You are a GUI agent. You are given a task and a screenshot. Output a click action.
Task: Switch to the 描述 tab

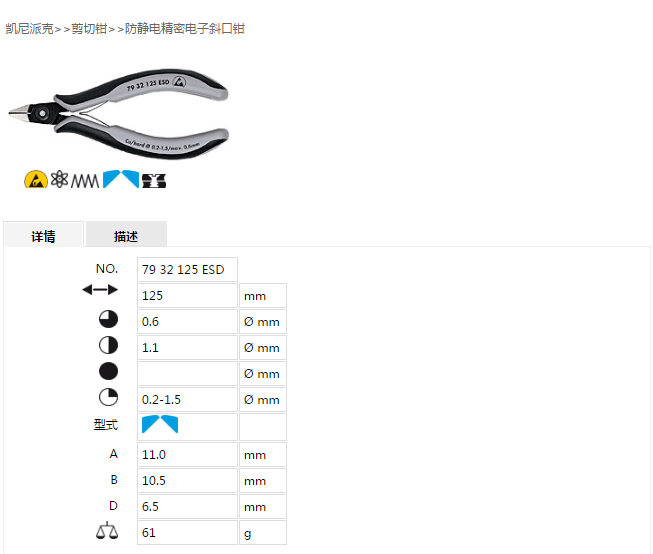(x=126, y=235)
